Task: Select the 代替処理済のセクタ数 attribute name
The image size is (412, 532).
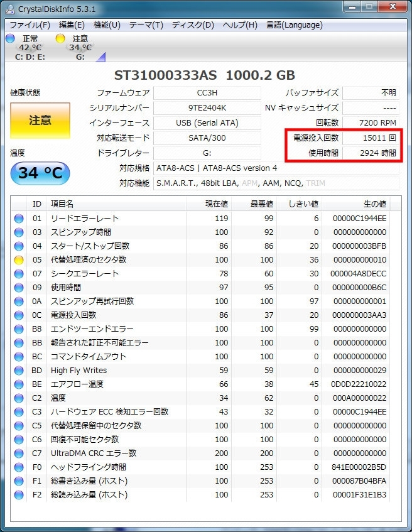Action: pos(88,260)
